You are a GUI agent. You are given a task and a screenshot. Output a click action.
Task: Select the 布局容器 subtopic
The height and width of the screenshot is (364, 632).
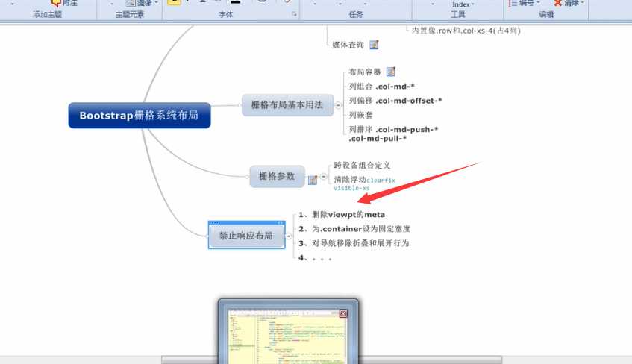pos(365,72)
